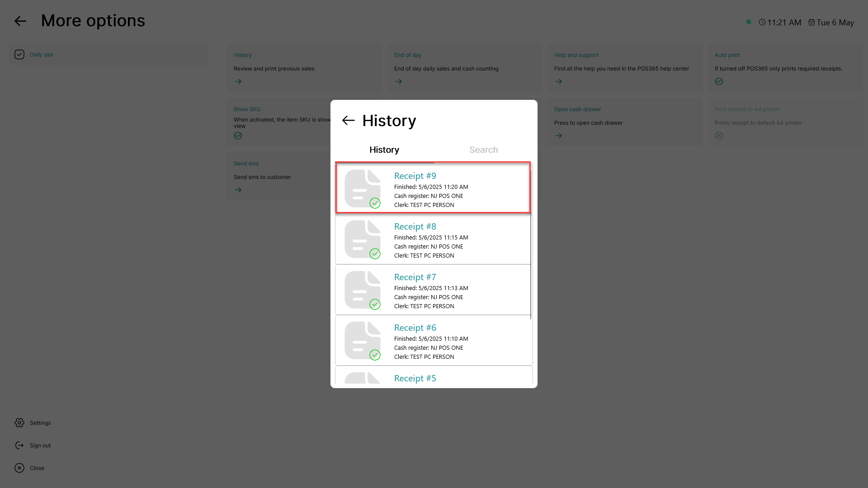Toggle the Auto print checkmark
The height and width of the screenshot is (488, 868).
pyautogui.click(x=719, y=81)
